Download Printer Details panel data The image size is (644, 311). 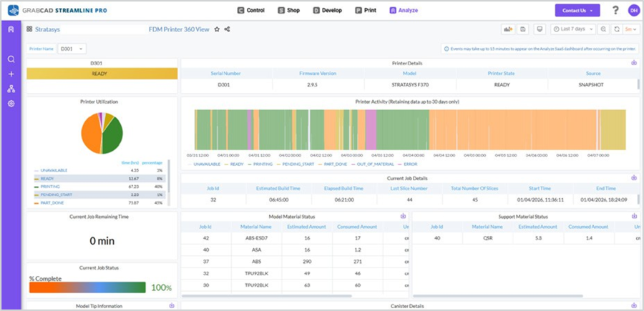634,63
